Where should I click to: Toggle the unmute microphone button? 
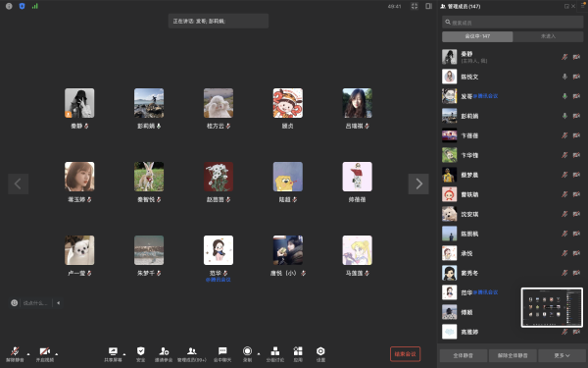(x=15, y=354)
